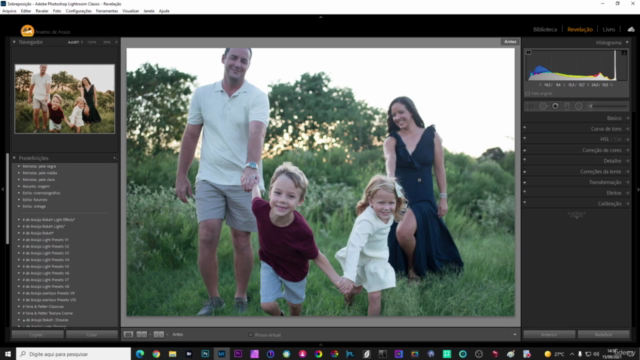Tick the Foto original checkbox
Screen dimensions: 640x360
click(527, 93)
